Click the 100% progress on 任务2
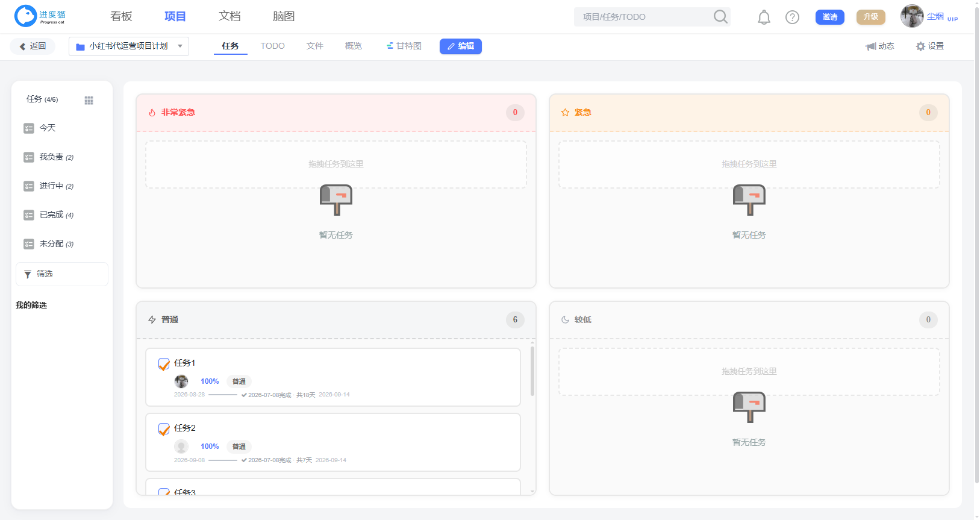The height and width of the screenshot is (520, 980). [210, 446]
